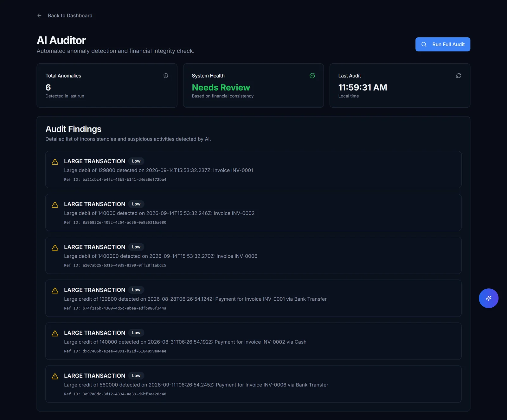Image resolution: width=507 pixels, height=420 pixels.
Task: Click Low badge on INV-0001 Bank Transfer payment finding
Action: click(x=136, y=290)
